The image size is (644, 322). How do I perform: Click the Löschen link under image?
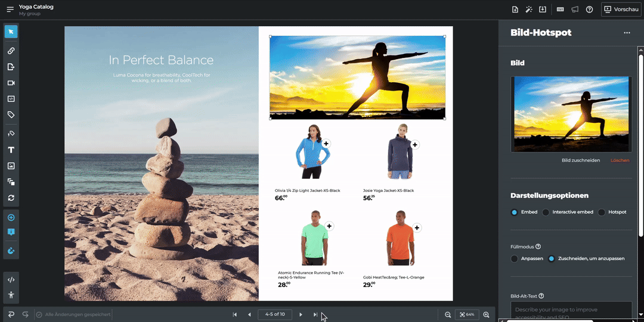pyautogui.click(x=620, y=160)
